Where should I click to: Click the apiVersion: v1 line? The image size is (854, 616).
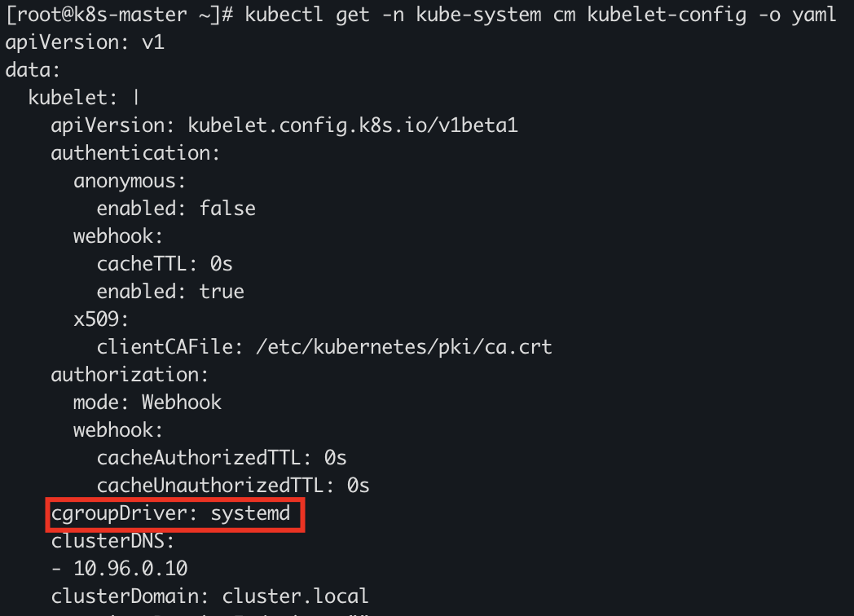pyautogui.click(x=85, y=42)
